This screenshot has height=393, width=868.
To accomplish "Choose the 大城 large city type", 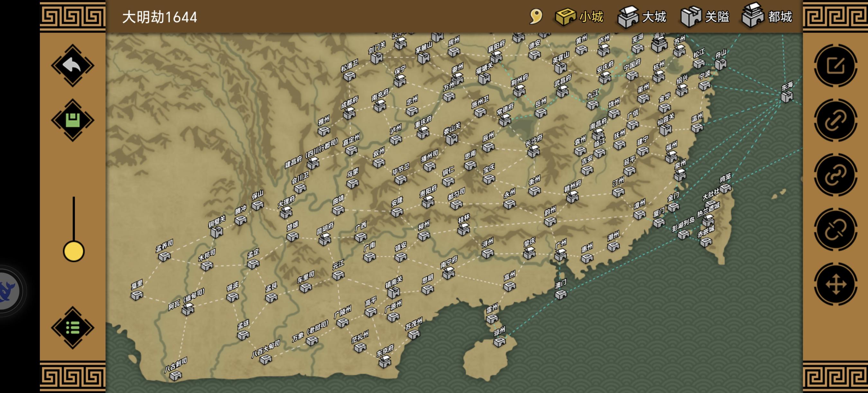I will tap(642, 16).
